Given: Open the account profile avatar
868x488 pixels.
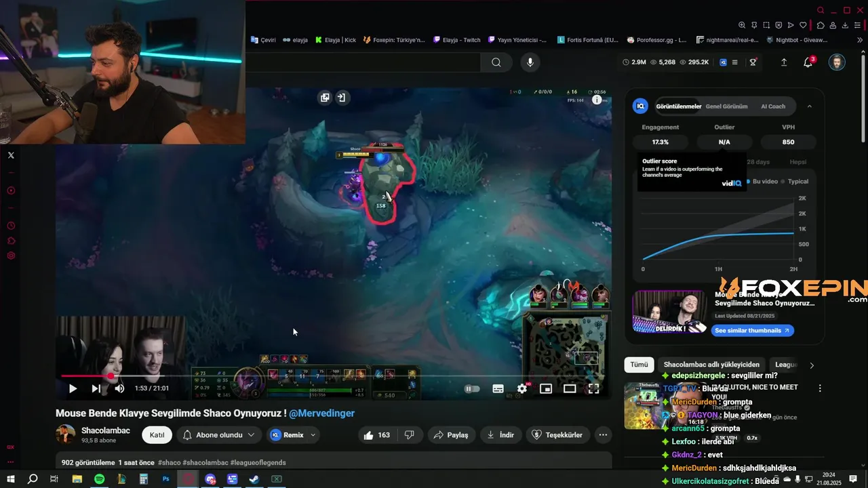Looking at the screenshot, I should point(837,62).
